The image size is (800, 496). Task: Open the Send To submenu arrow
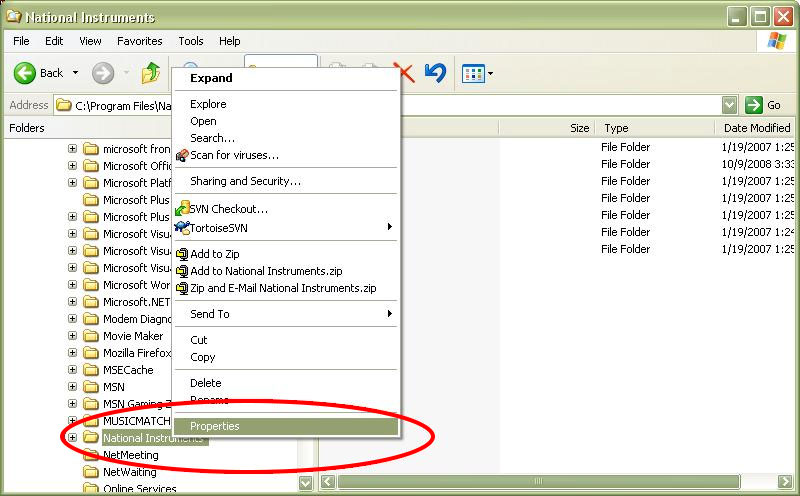click(x=390, y=313)
